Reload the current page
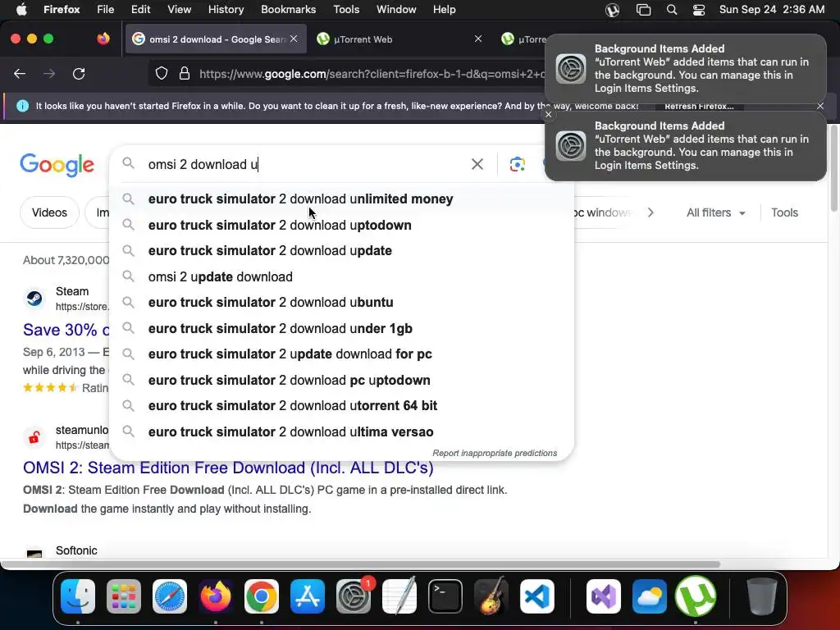The height and width of the screenshot is (630, 840). [x=79, y=74]
